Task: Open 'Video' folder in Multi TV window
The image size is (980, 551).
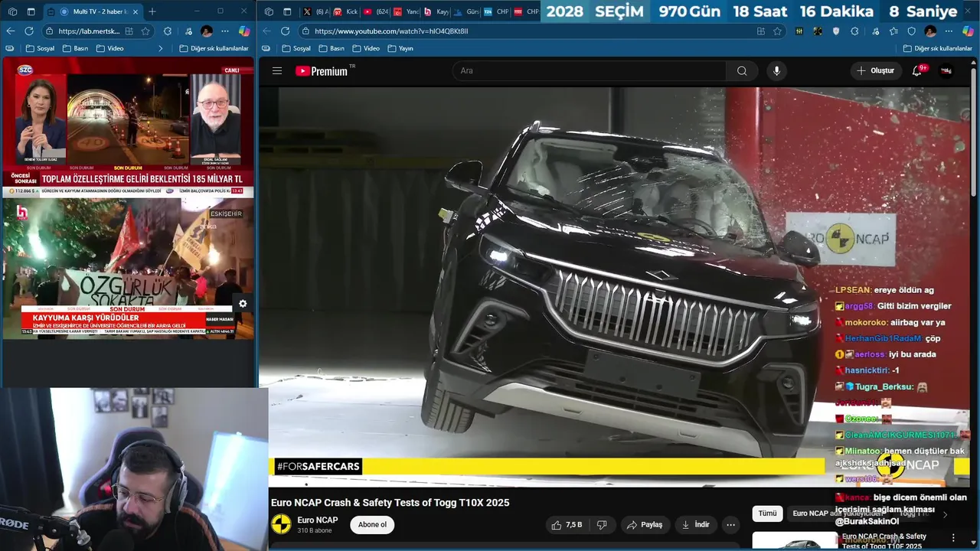Action: 109,48
